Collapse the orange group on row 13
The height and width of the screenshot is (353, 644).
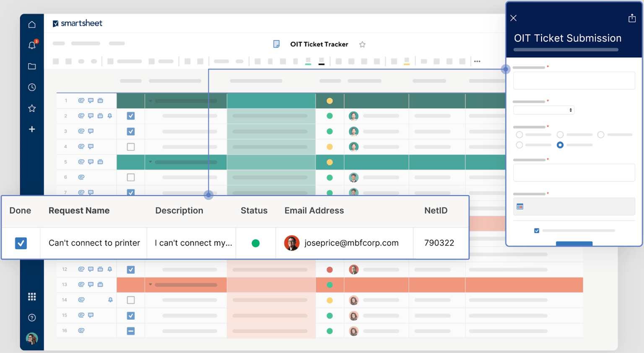151,284
